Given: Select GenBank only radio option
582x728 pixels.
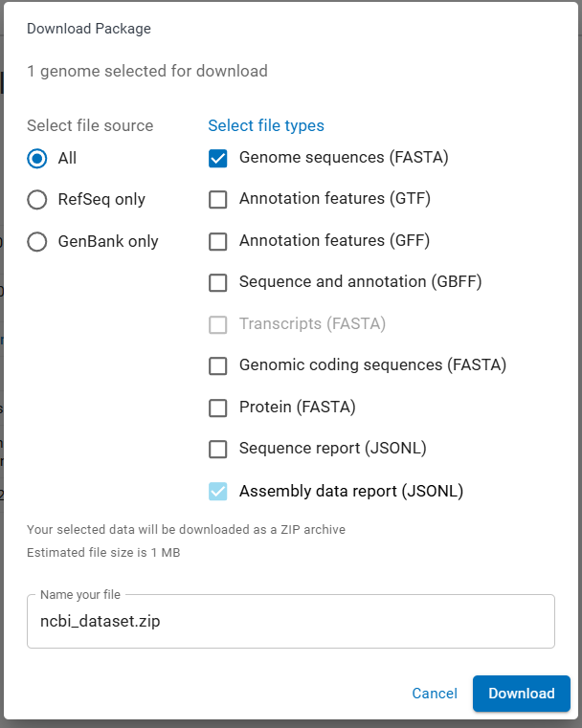Looking at the screenshot, I should point(37,242).
